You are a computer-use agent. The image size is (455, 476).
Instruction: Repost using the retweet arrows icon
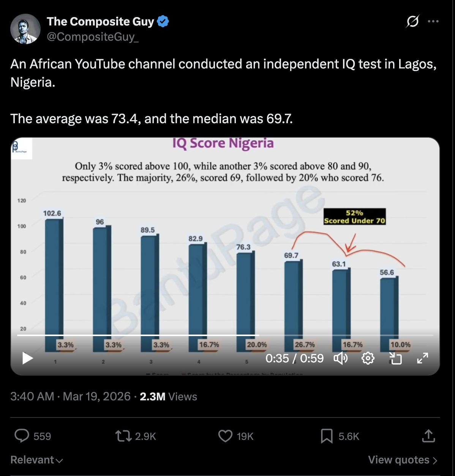123,436
